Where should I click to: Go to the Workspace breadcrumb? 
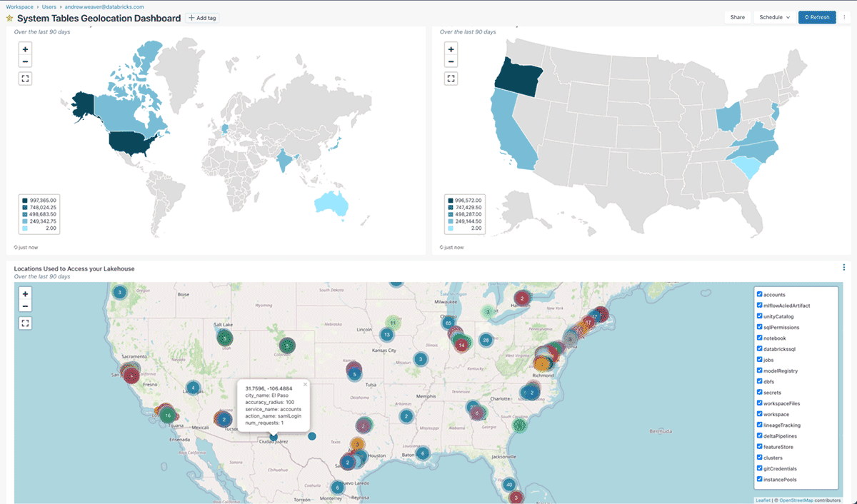pyautogui.click(x=19, y=6)
